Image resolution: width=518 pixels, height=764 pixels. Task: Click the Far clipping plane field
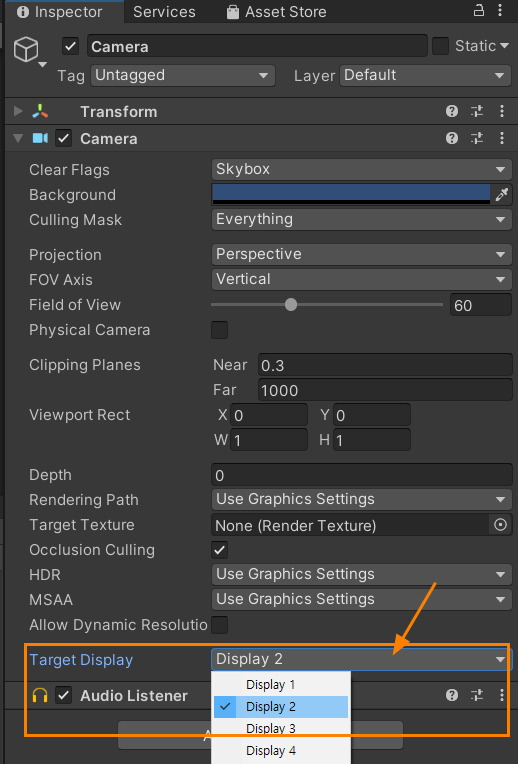tap(385, 390)
